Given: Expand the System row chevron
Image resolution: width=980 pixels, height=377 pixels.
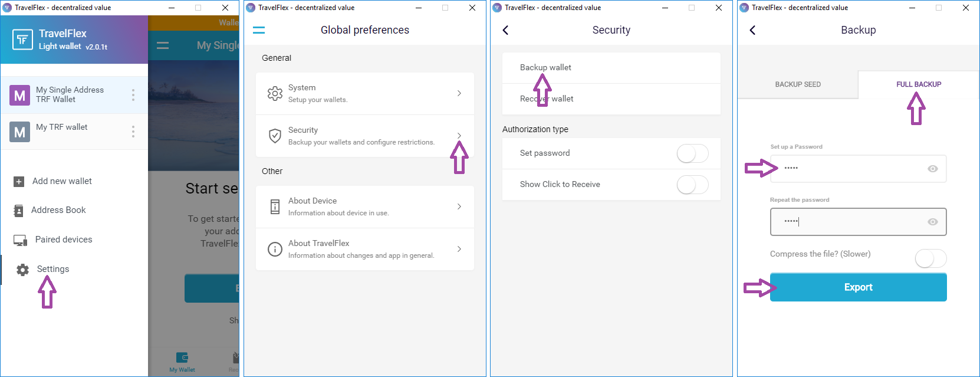Looking at the screenshot, I should (459, 93).
